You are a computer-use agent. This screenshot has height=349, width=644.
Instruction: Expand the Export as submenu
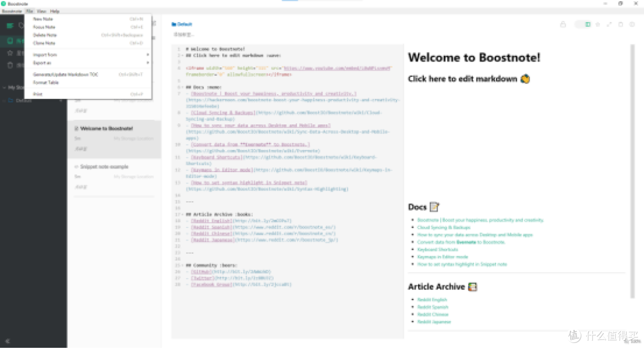[x=89, y=63]
